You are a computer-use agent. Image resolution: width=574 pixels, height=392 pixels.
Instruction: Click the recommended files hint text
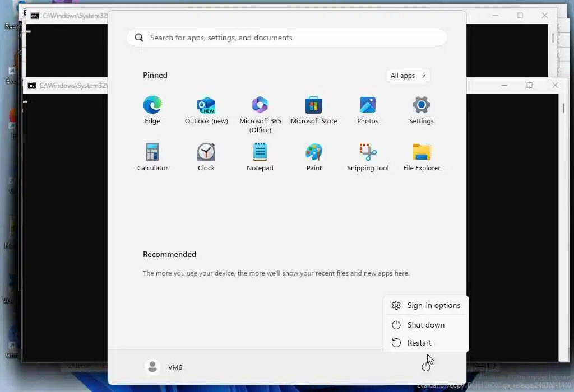276,273
